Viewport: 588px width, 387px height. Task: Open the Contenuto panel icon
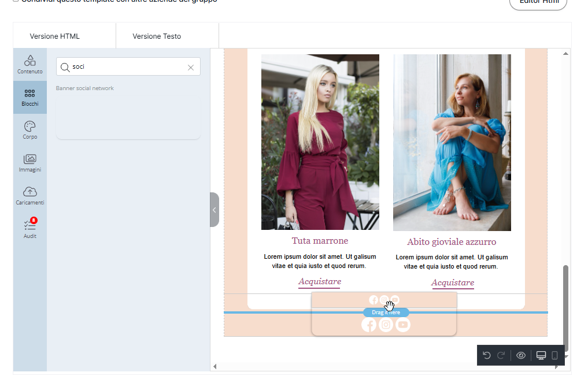point(29,64)
